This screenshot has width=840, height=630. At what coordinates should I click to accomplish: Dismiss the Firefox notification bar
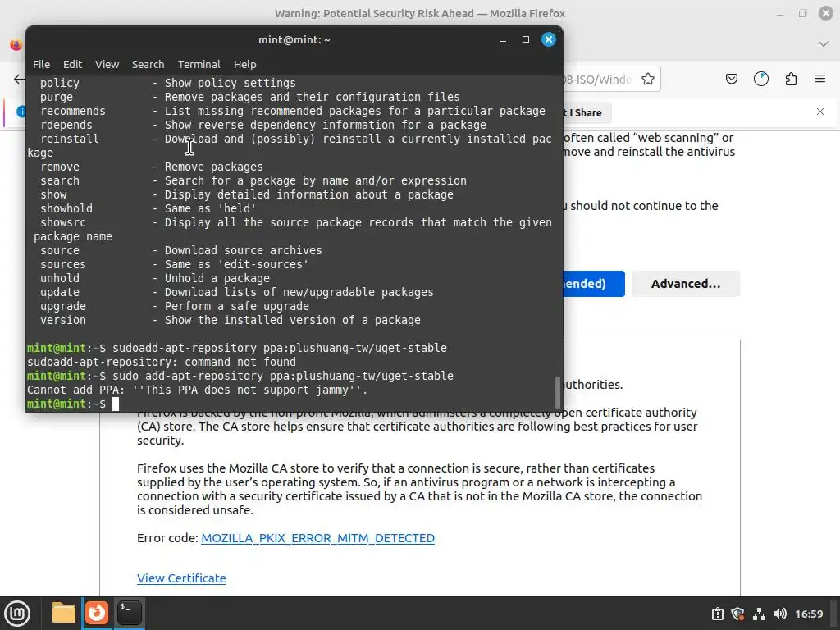click(820, 112)
